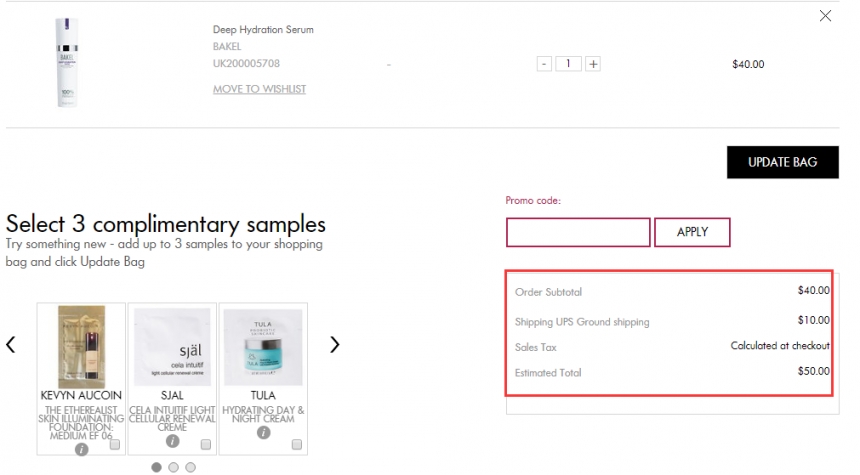Switch to third carousel page dot
The image size is (860, 475).
(190, 467)
